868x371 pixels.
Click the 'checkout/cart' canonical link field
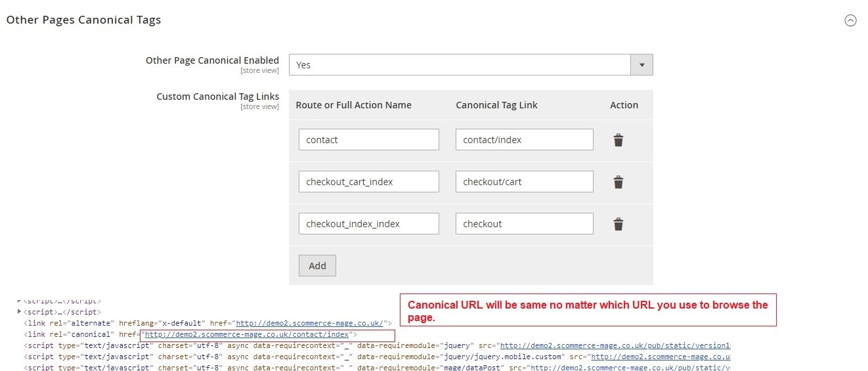tap(524, 182)
